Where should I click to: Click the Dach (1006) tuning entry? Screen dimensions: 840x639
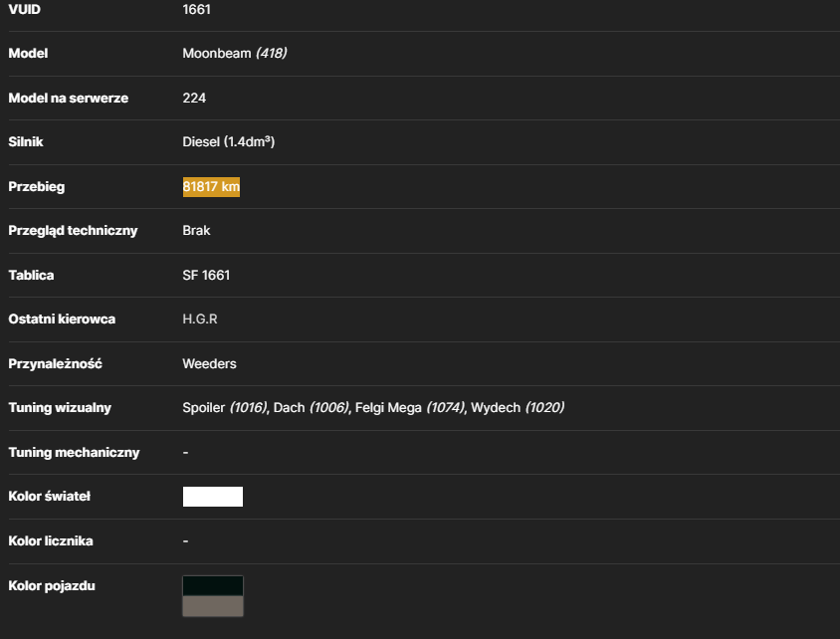[x=312, y=408]
